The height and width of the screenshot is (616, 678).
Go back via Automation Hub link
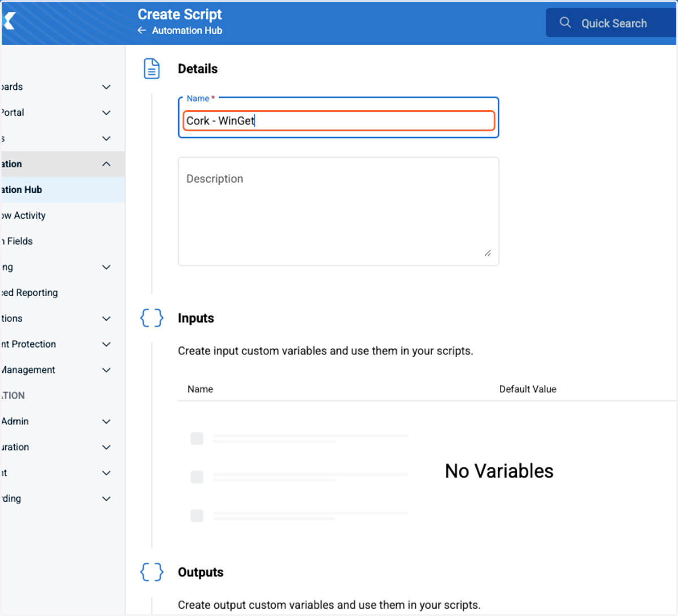click(x=187, y=31)
